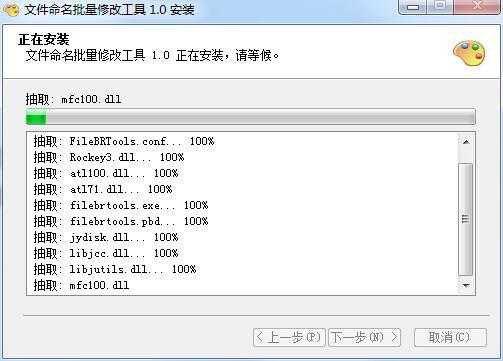
Task: Select the filebrtools.pbd log line
Action: coord(121,221)
